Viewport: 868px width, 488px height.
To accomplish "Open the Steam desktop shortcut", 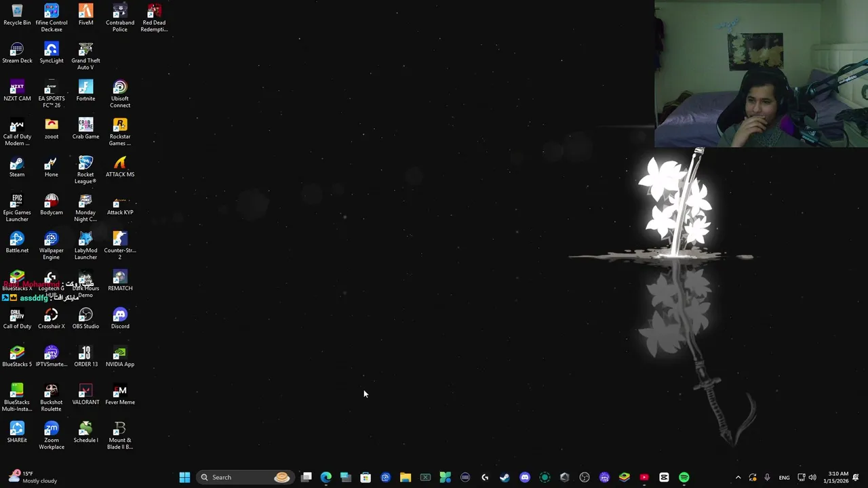I will (17, 167).
